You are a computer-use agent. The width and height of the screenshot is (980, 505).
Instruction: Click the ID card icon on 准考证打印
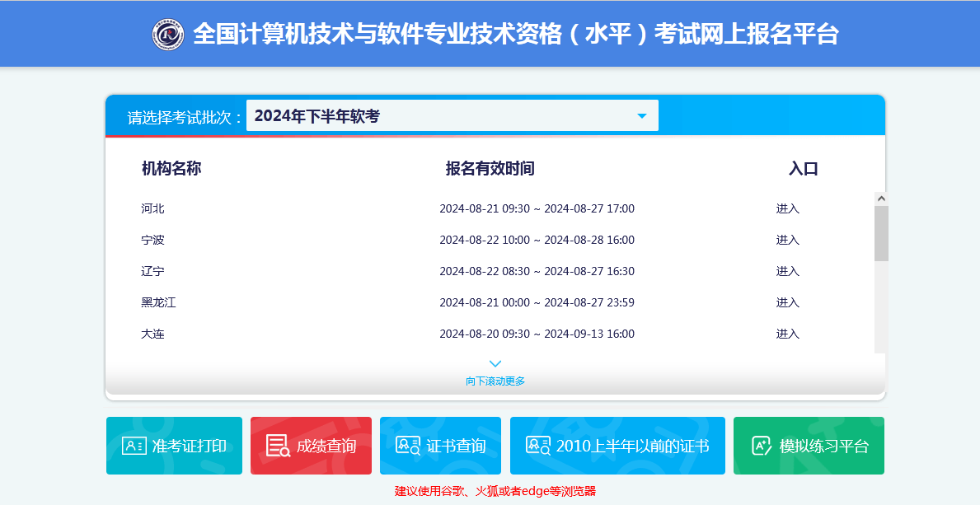click(x=134, y=446)
